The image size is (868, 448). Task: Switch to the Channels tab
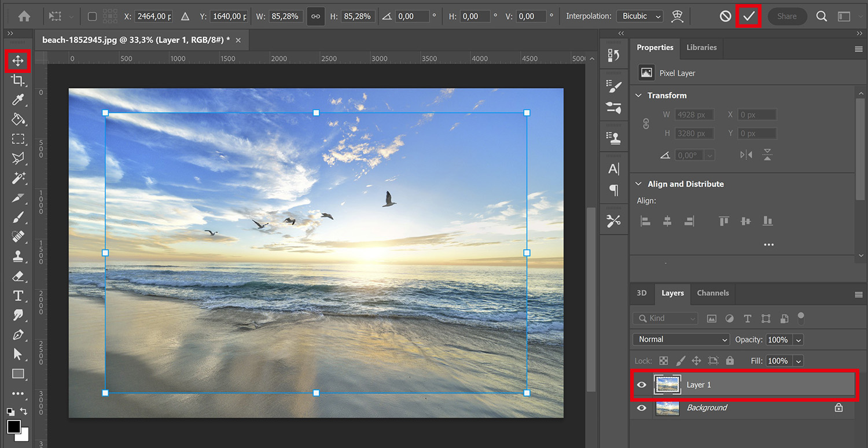(712, 293)
